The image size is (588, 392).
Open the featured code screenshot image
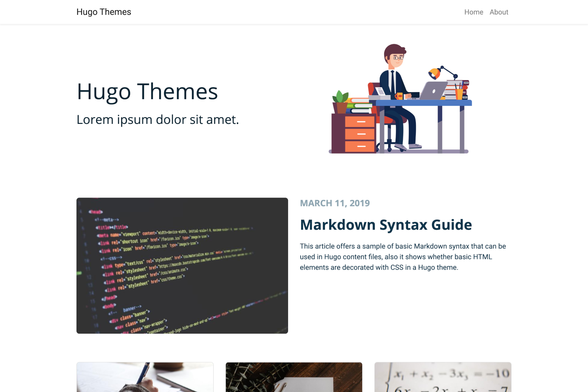tap(182, 265)
